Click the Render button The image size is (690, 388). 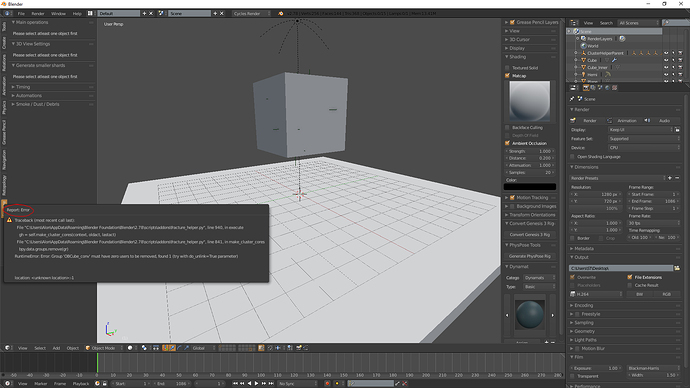[587, 121]
